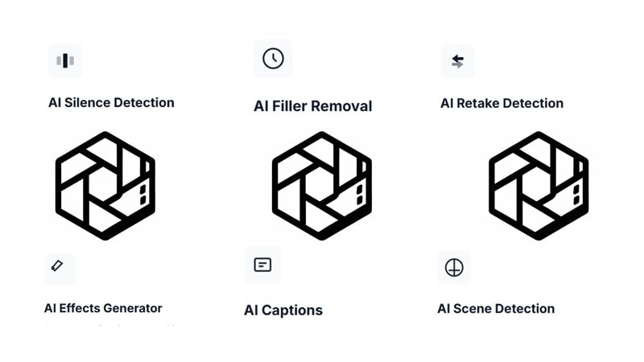This screenshot has width=644, height=362.
Task: Choose the AI Effects Generator title
Action: [103, 308]
